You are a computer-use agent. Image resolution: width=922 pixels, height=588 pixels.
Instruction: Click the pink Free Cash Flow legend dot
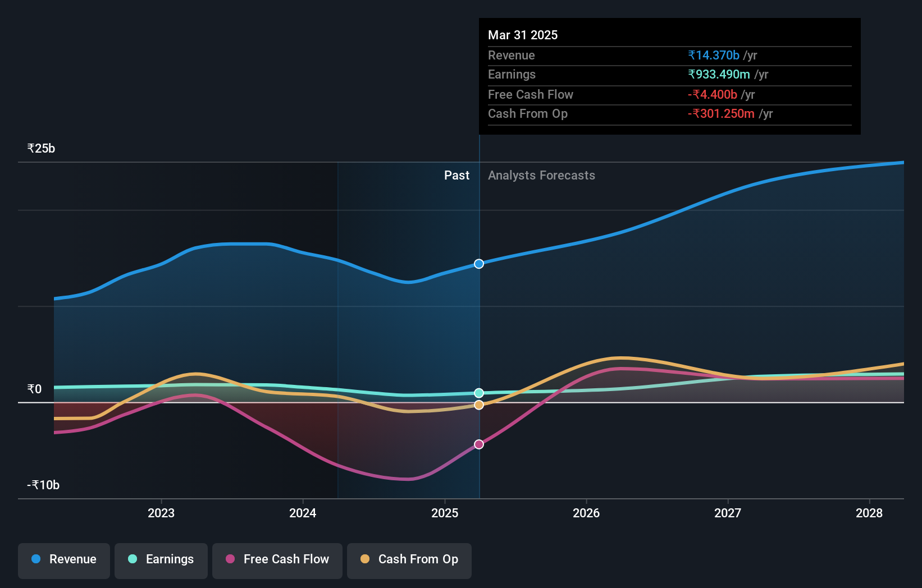230,559
